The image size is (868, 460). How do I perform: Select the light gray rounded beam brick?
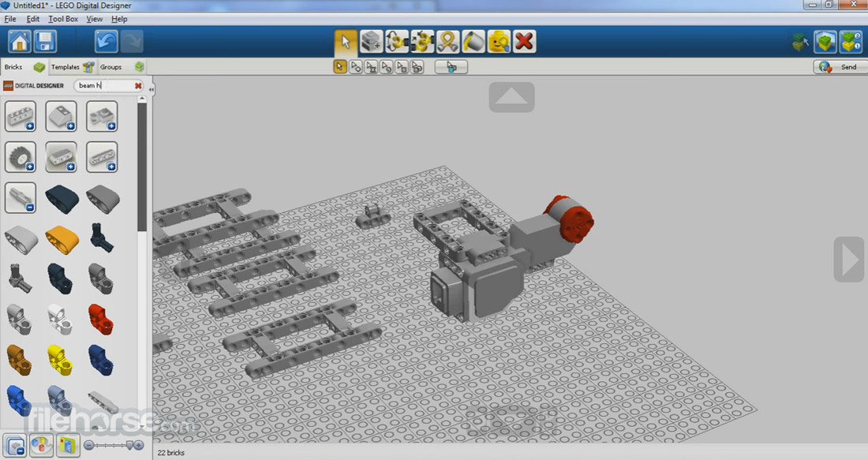click(21, 239)
